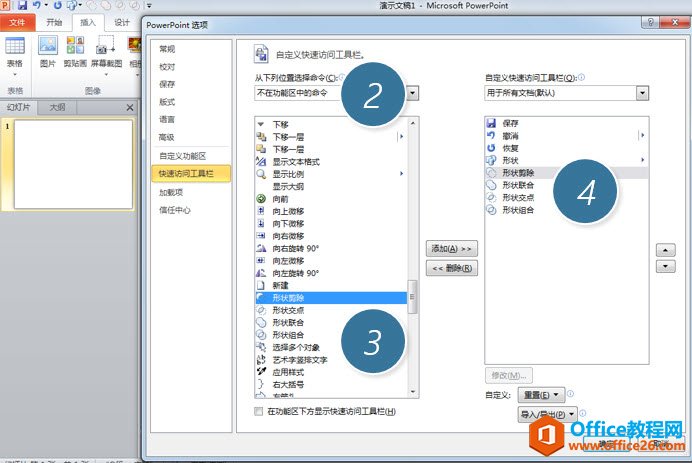Select 右大括号 command in list

[331, 384]
